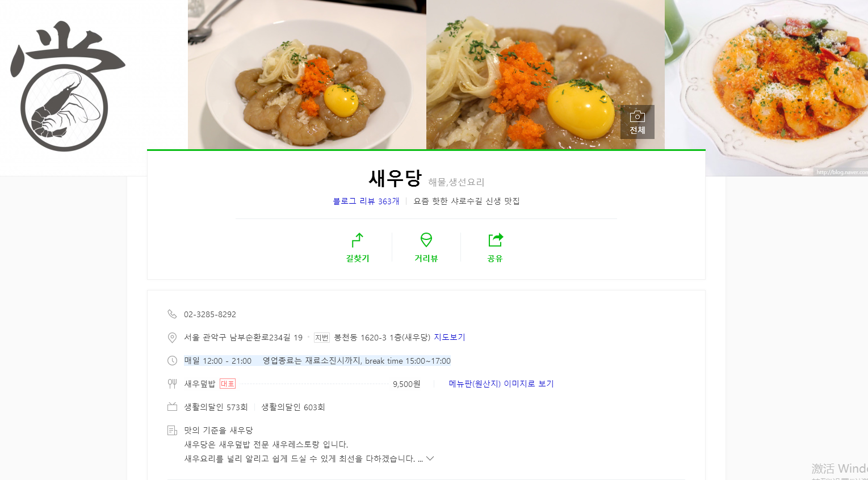The width and height of the screenshot is (868, 480).
Task: Open 블로그 리뷰 363개 link
Action: point(366,201)
